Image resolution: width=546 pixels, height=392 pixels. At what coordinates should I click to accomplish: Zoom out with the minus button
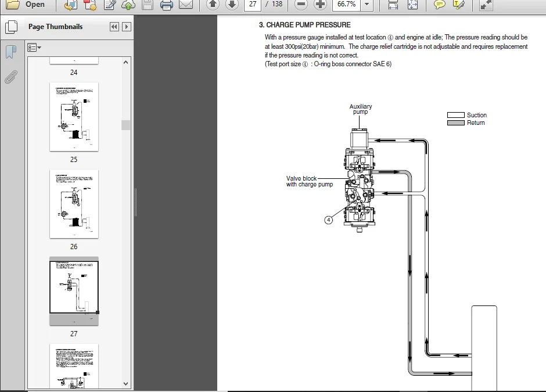point(301,5)
